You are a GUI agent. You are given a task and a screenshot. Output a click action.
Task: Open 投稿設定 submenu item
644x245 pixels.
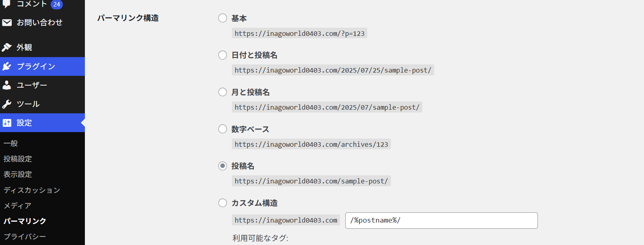tap(18, 159)
